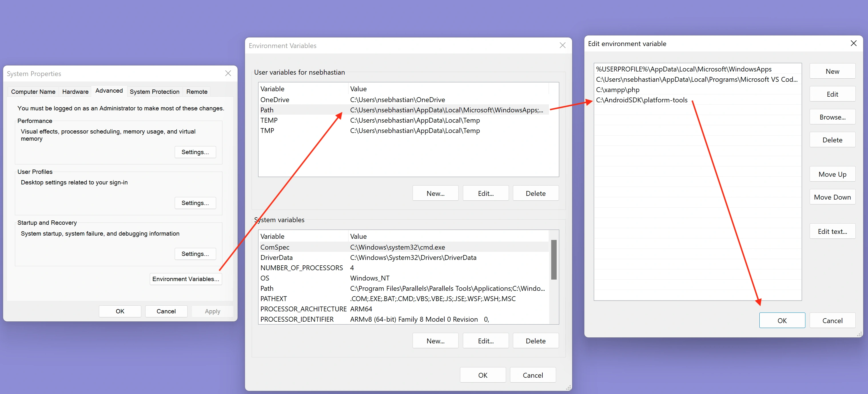Select the TMP user variable row
This screenshot has height=394, width=868.
pos(403,130)
